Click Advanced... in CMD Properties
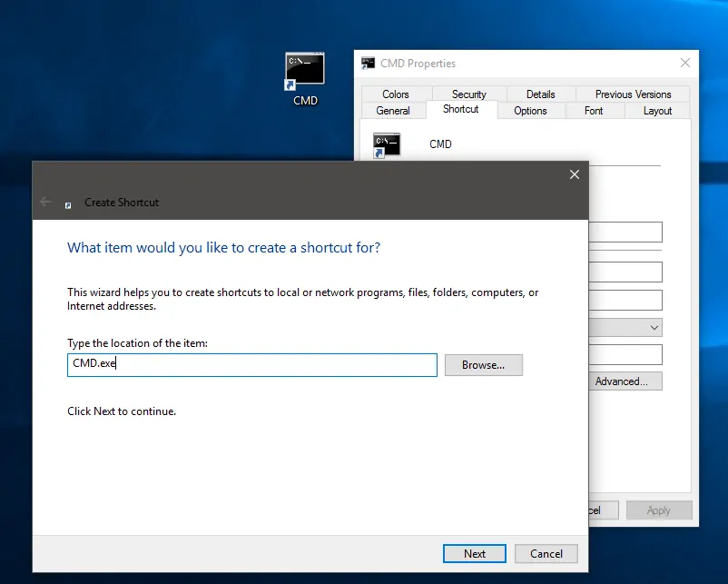The image size is (728, 584). tap(625, 381)
